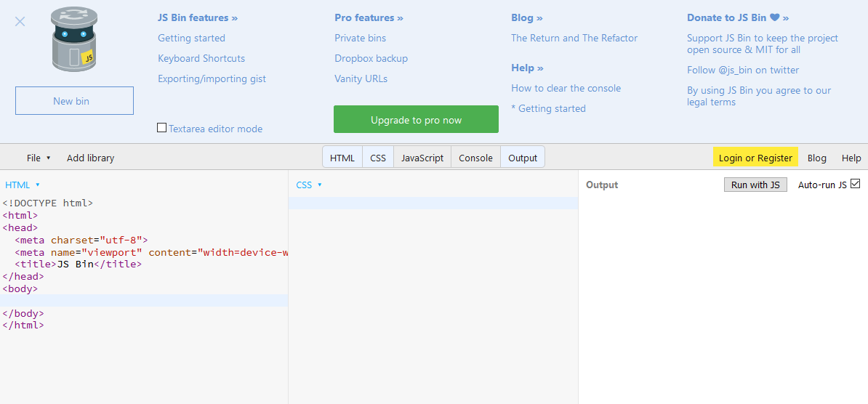Click the meta charset="utf-8" code line

82,240
